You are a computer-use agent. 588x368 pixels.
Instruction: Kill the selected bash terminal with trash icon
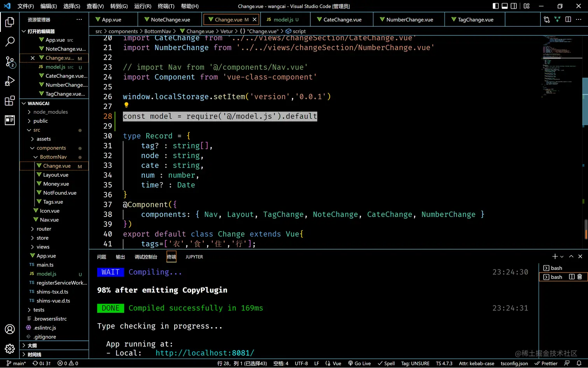click(x=580, y=277)
